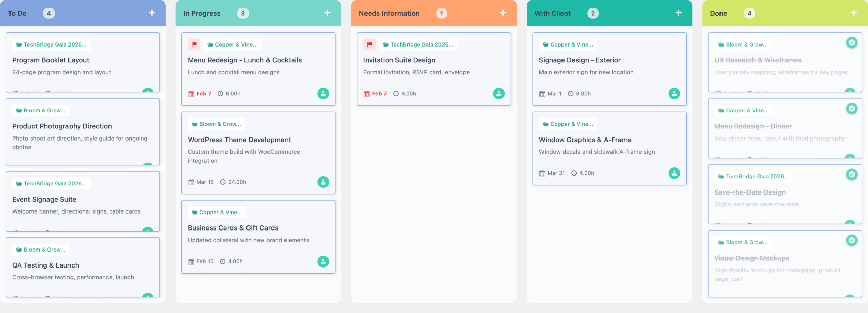Image resolution: width=868 pixels, height=313 pixels.
Task: Click plus icon in In Progress header
Action: tap(327, 13)
